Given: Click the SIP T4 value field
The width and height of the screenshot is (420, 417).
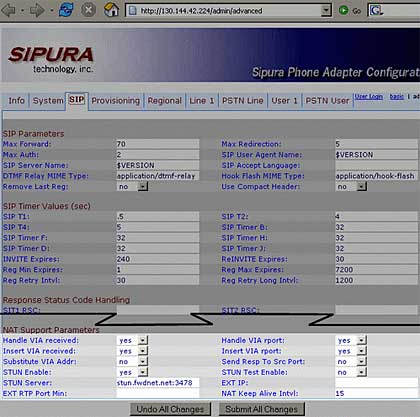Looking at the screenshot, I should click(x=158, y=227).
